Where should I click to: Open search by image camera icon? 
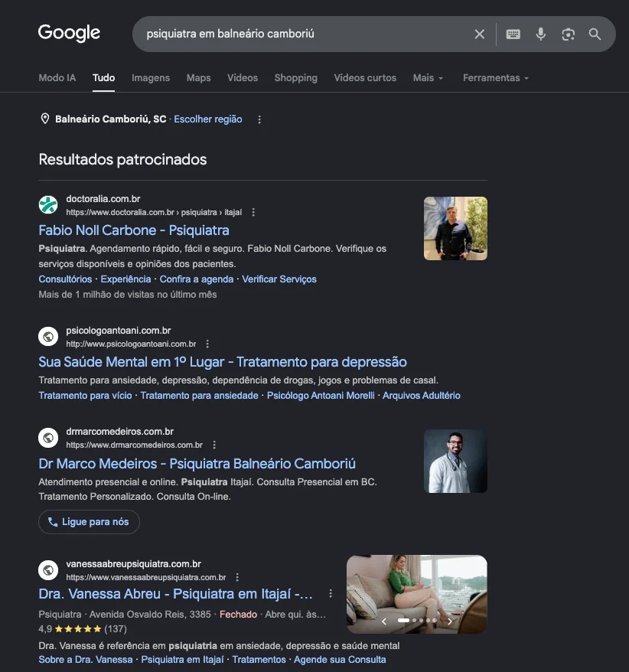pos(568,34)
